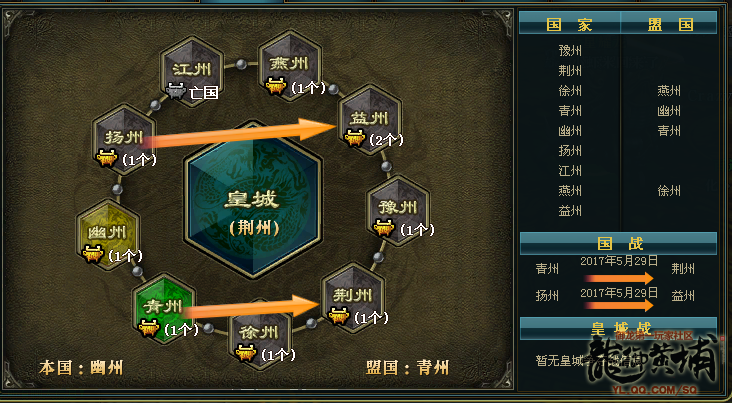The height and width of the screenshot is (403, 732).
Task: Select the 徐州 hexagon at the bottom
Action: tap(260, 334)
